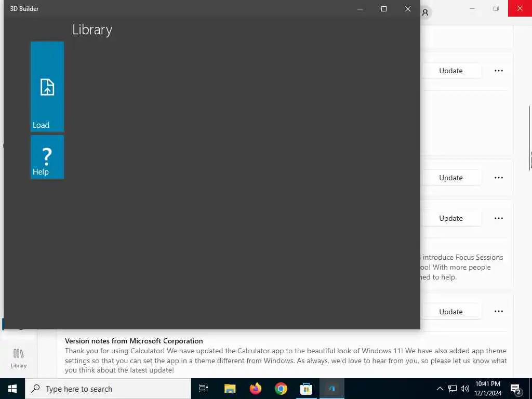Open the Microsoft Store account profile icon
This screenshot has height=399, width=532.
pos(425,12)
